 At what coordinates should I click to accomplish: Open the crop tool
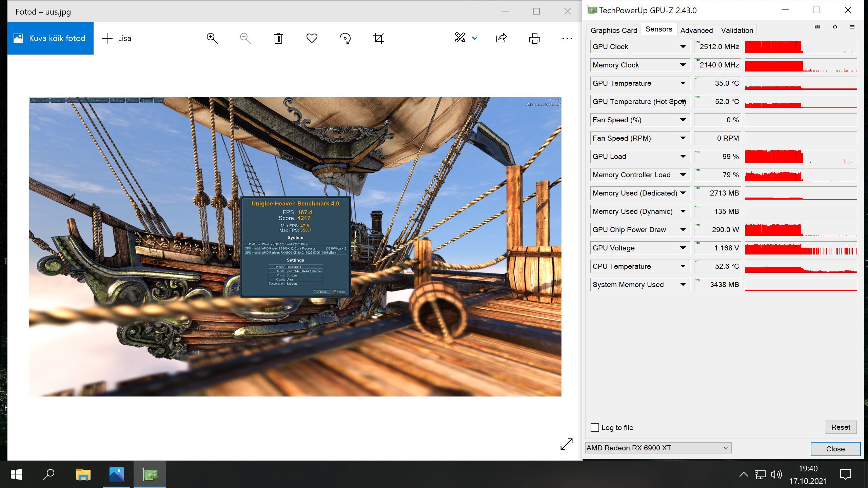[378, 38]
